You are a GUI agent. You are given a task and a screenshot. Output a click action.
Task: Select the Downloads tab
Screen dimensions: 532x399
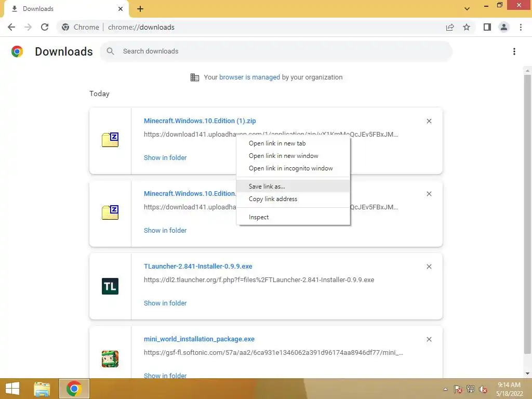[x=66, y=9]
